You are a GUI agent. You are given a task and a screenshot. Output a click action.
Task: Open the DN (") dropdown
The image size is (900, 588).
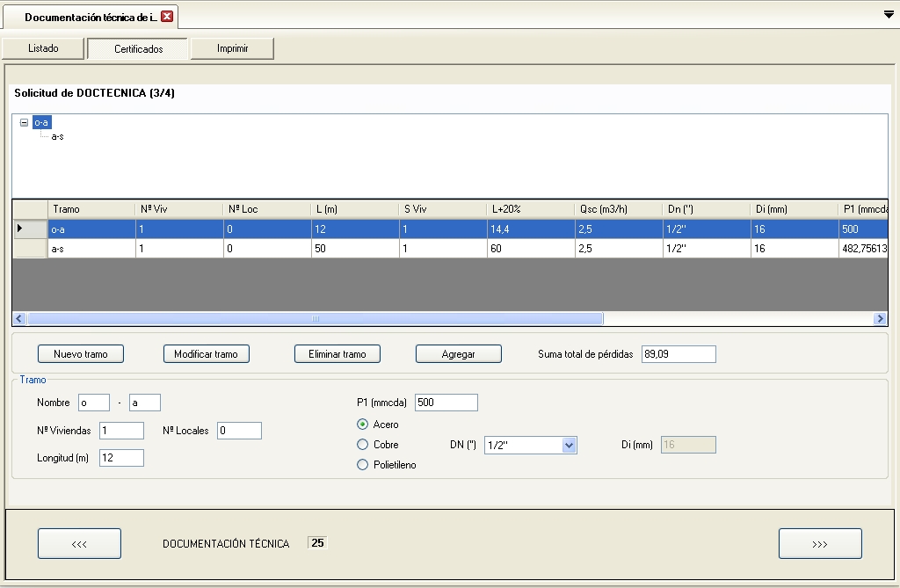pyautogui.click(x=569, y=445)
